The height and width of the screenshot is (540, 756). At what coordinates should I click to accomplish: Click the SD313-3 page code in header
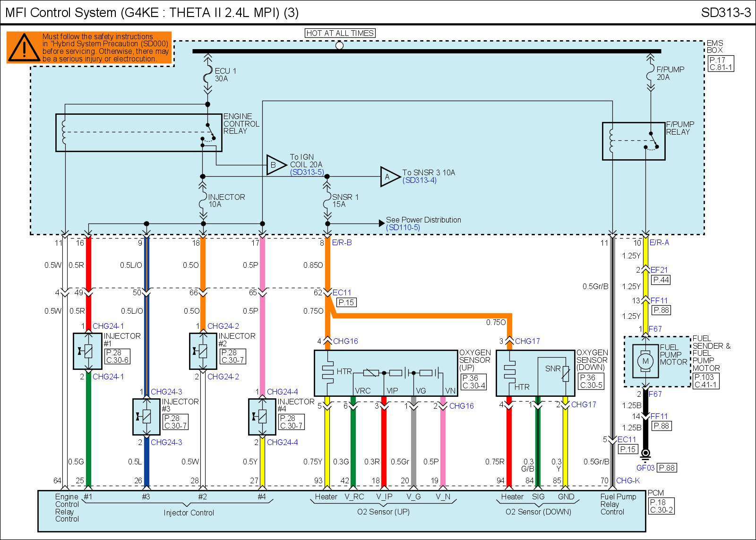[725, 12]
